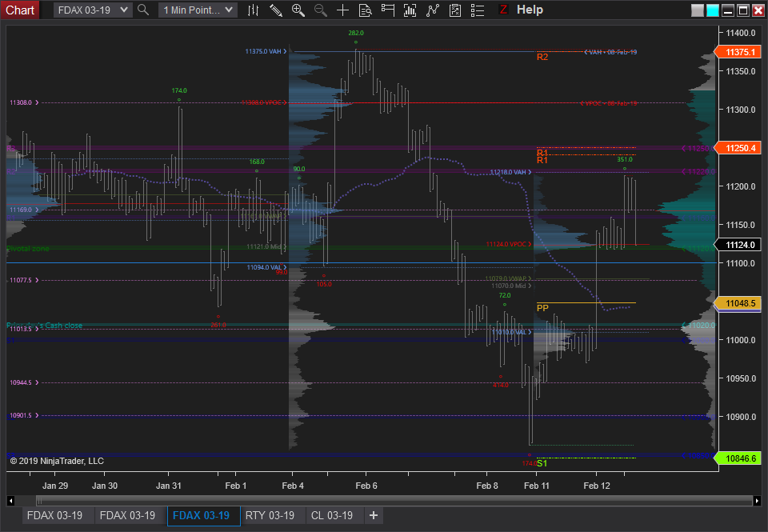Select the drawing tools pencil icon
The width and height of the screenshot is (768, 532).
pyautogui.click(x=276, y=10)
